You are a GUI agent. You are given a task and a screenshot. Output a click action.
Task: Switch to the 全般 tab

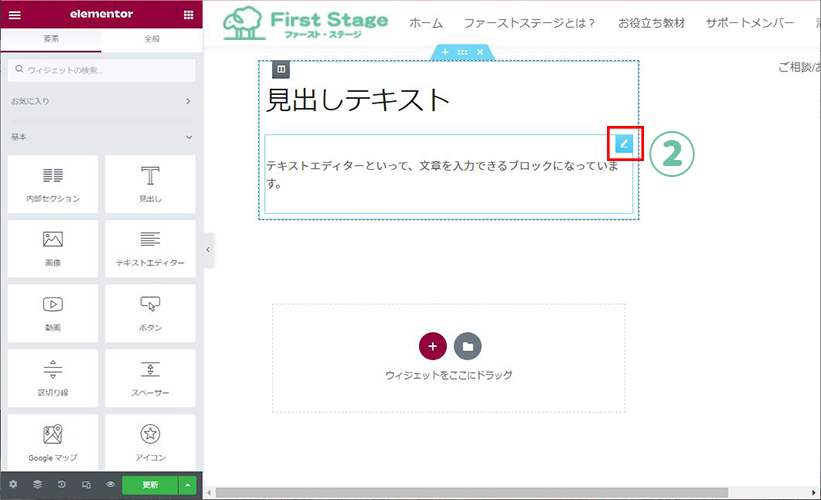click(151, 40)
